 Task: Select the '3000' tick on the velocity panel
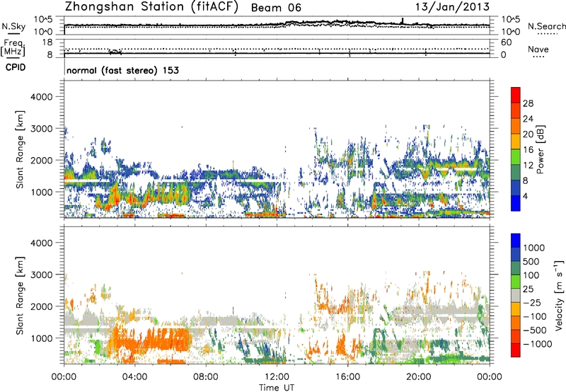41,275
